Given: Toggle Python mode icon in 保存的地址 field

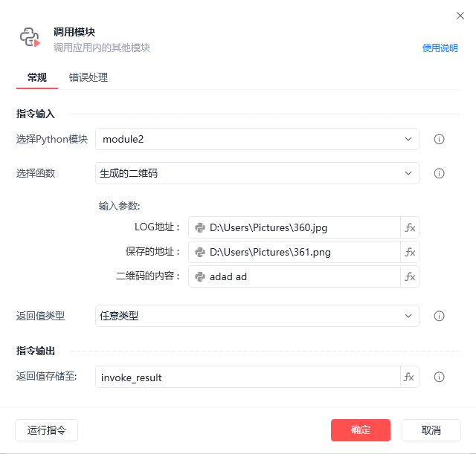Looking at the screenshot, I should [x=200, y=253].
